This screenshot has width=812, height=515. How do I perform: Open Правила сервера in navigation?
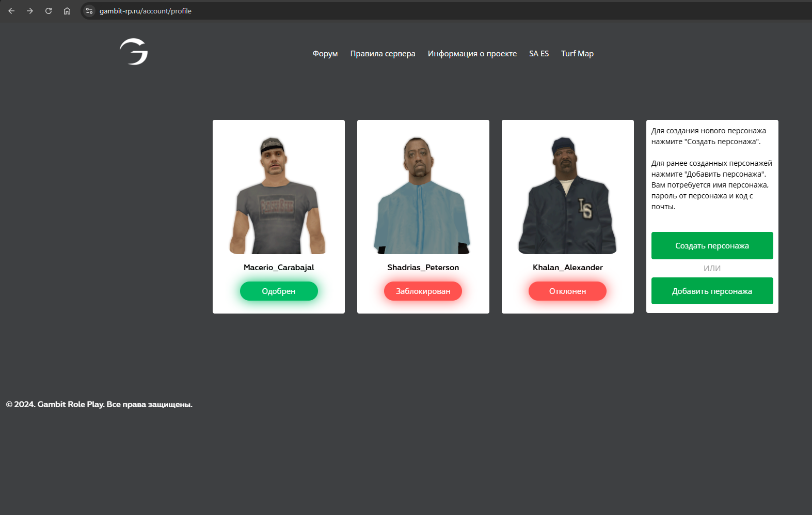click(x=383, y=54)
